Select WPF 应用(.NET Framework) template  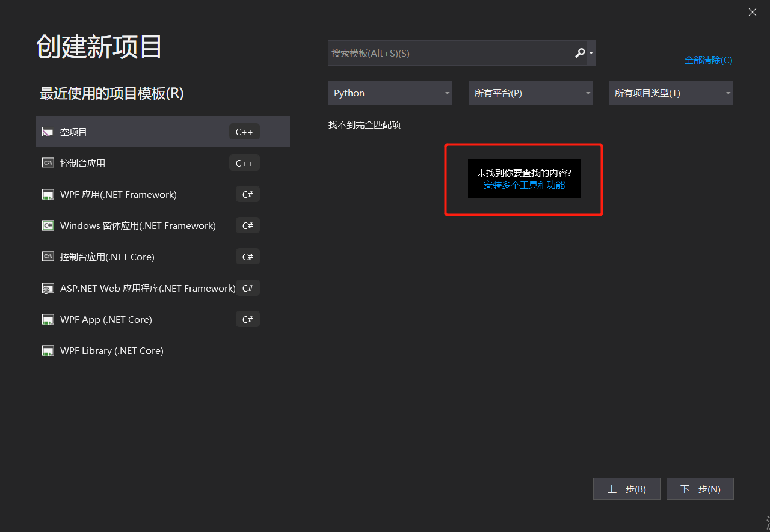pos(163,194)
